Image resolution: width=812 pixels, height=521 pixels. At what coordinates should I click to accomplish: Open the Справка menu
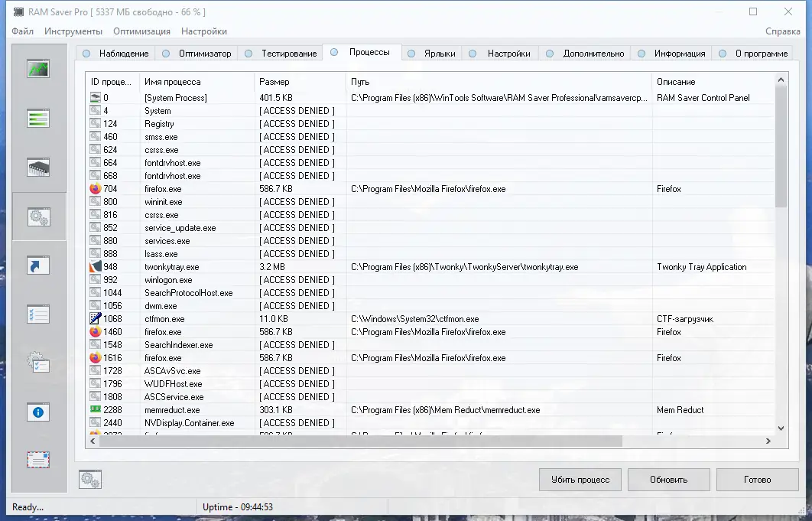[782, 31]
